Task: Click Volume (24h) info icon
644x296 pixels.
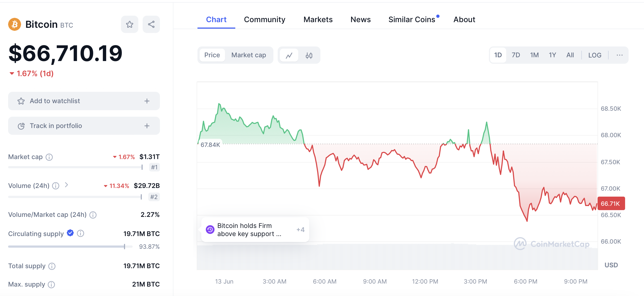Action: (56, 186)
